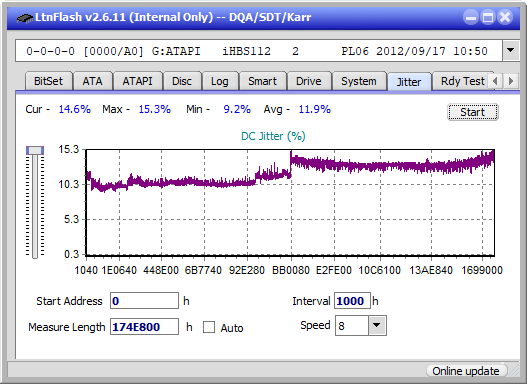
Task: Expand the Speed dropdown
Action: click(377, 326)
